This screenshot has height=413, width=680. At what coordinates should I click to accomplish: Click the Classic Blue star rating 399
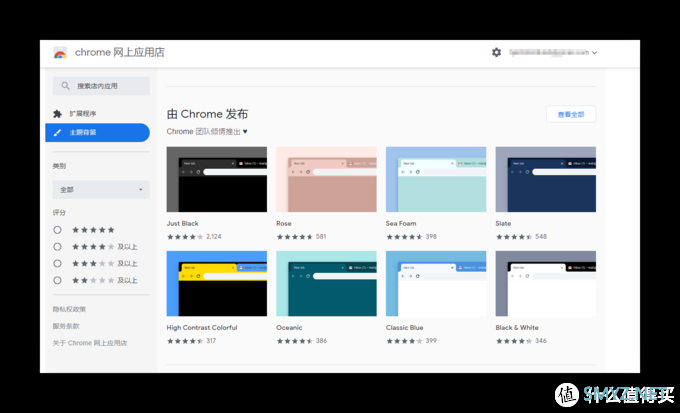click(x=412, y=341)
